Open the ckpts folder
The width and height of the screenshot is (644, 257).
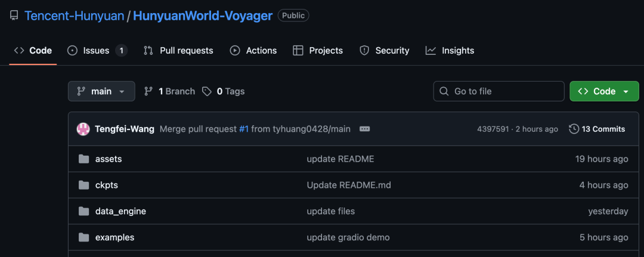click(x=106, y=185)
